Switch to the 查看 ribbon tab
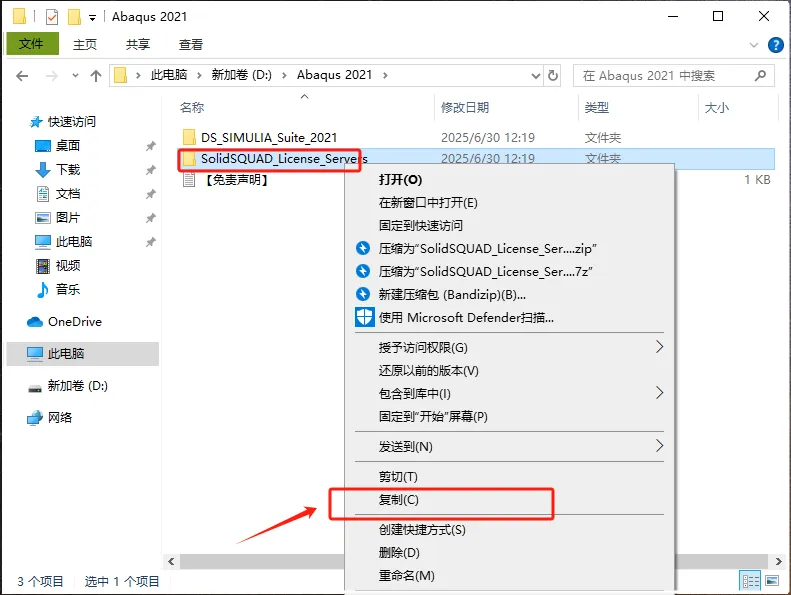The width and height of the screenshot is (791, 595). click(x=191, y=44)
